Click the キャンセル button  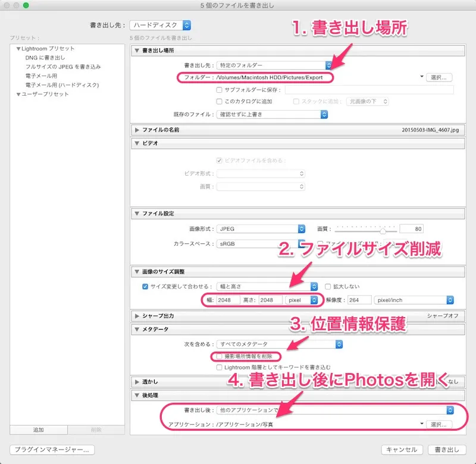point(402,450)
